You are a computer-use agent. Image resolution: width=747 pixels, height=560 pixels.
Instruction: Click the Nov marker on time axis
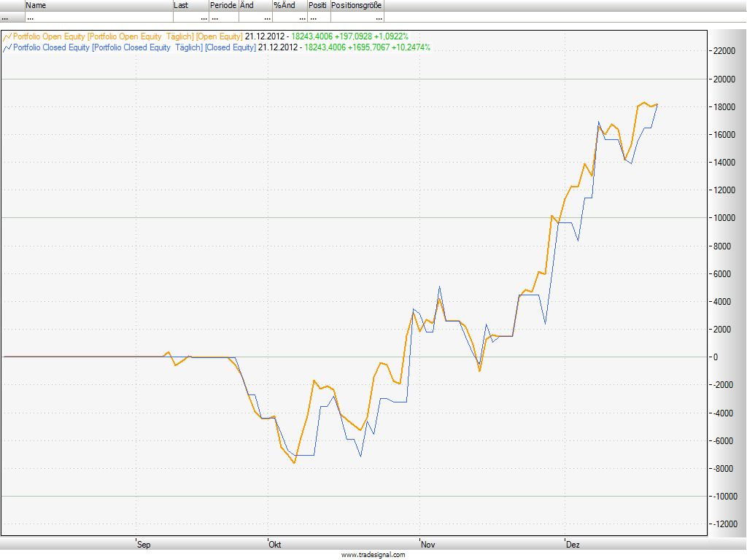427,544
